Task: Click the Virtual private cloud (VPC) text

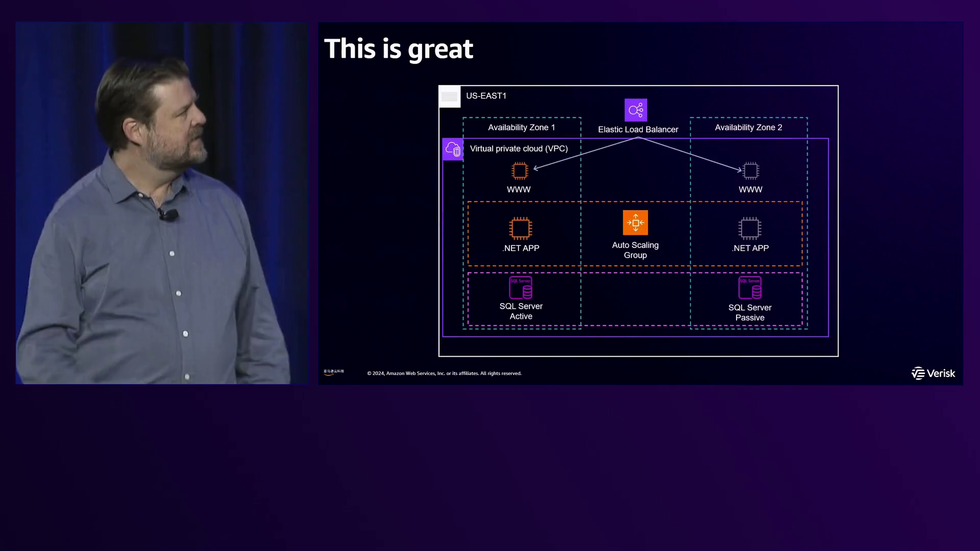Action: click(519, 148)
